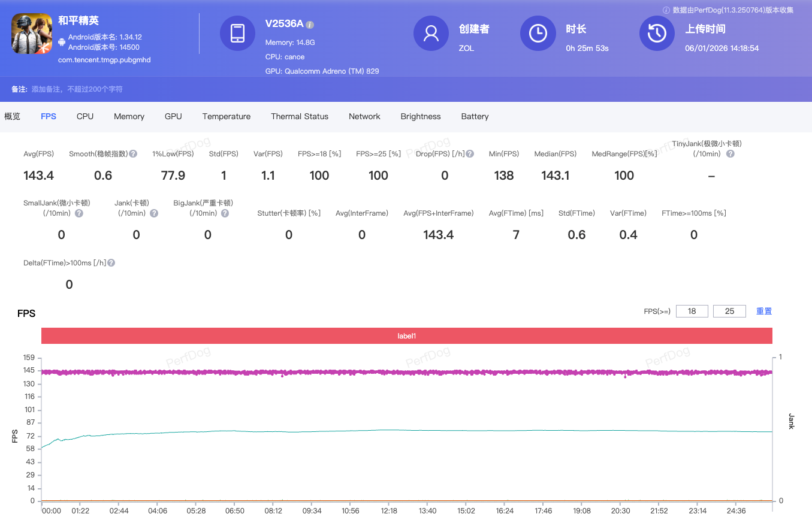This screenshot has width=812, height=517.
Task: Click the phone device icon
Action: point(237,34)
